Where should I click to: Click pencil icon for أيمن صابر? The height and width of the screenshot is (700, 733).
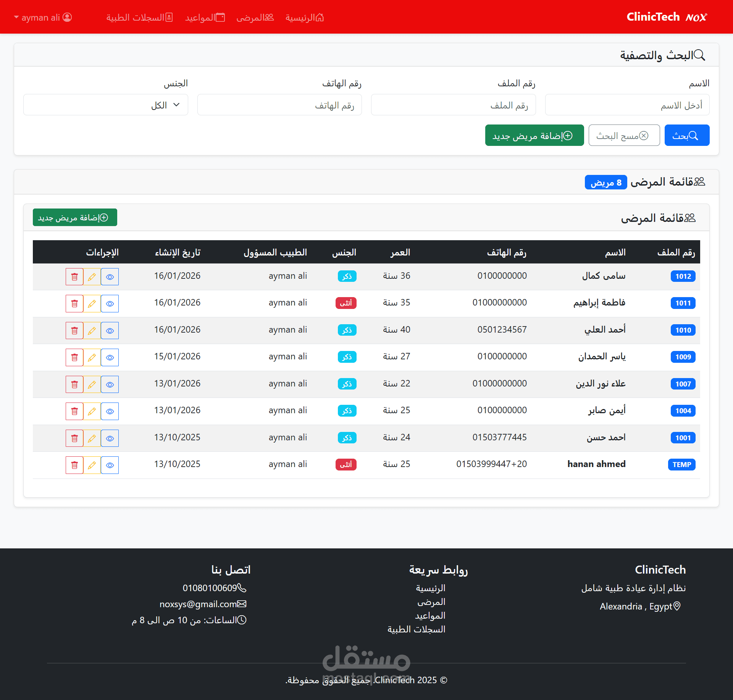point(92,411)
